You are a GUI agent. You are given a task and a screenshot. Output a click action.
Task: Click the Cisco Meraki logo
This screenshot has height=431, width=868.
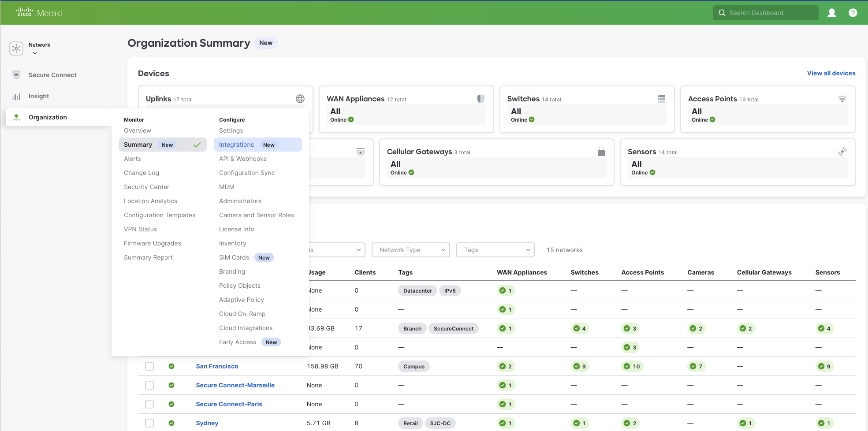[x=39, y=13]
